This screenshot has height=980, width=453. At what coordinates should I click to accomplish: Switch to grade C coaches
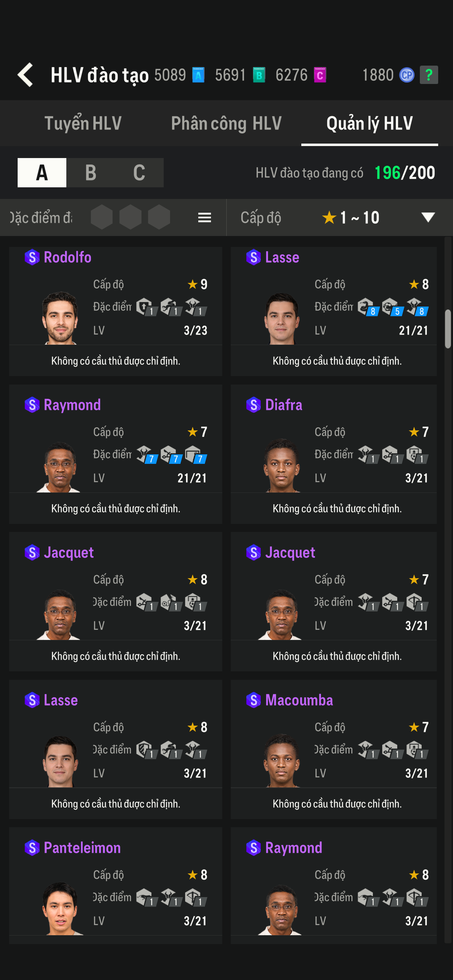[139, 173]
